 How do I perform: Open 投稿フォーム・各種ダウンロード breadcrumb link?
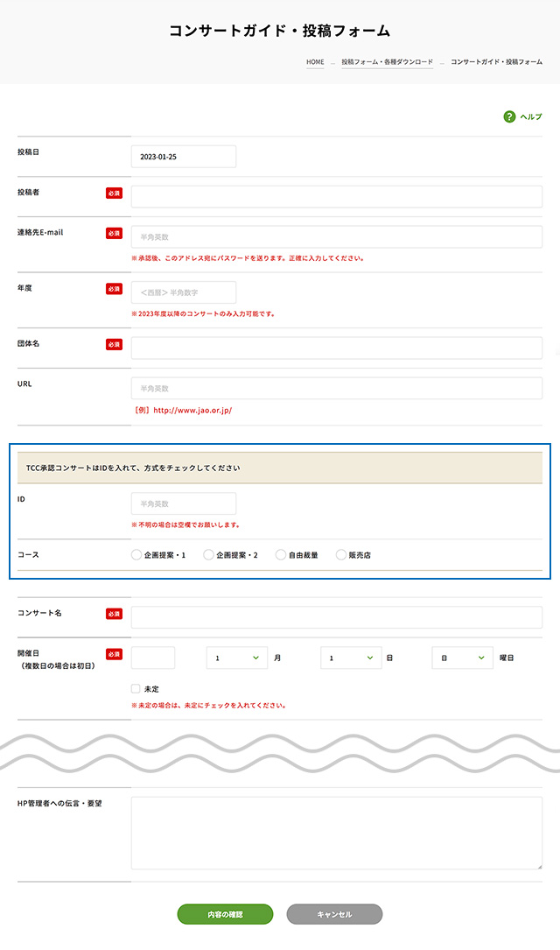click(387, 63)
